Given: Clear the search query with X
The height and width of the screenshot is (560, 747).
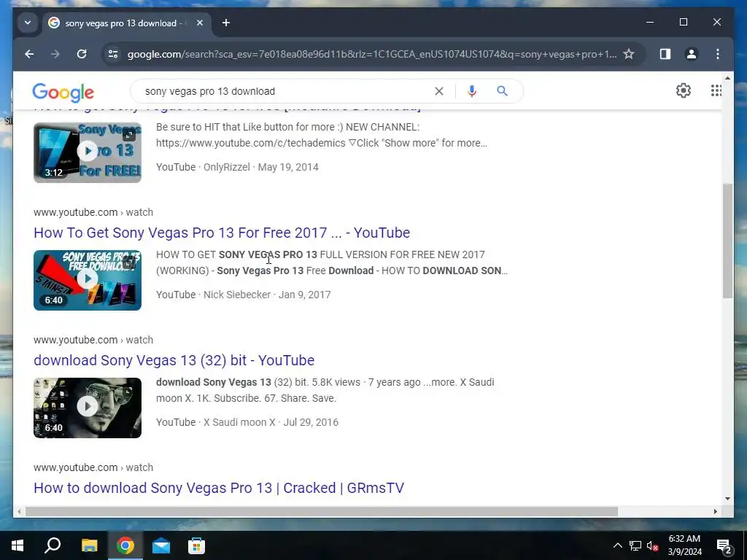Looking at the screenshot, I should click(438, 91).
